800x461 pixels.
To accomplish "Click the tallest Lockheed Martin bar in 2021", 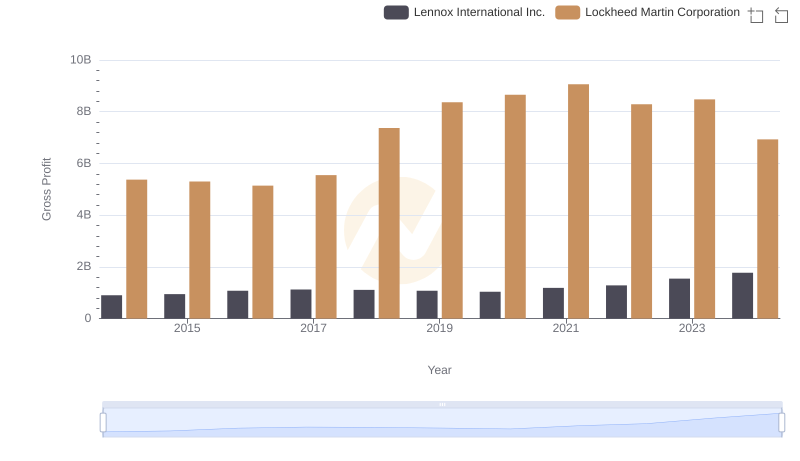I will (x=579, y=201).
